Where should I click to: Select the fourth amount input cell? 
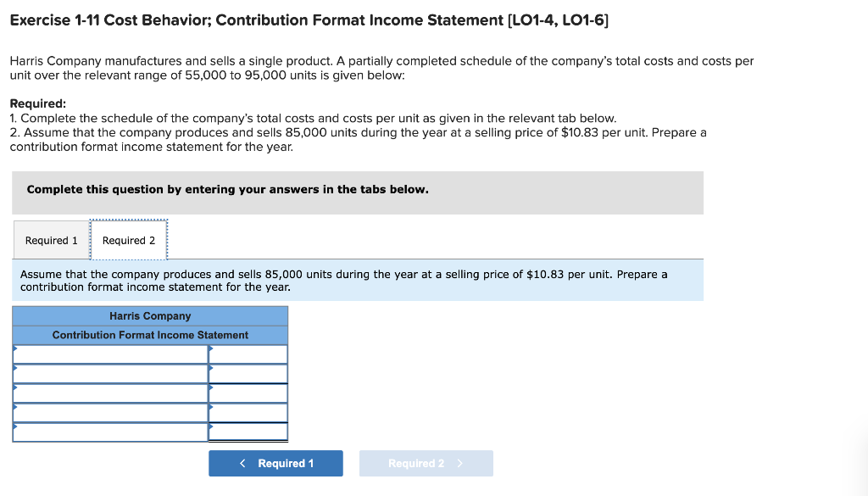250,412
